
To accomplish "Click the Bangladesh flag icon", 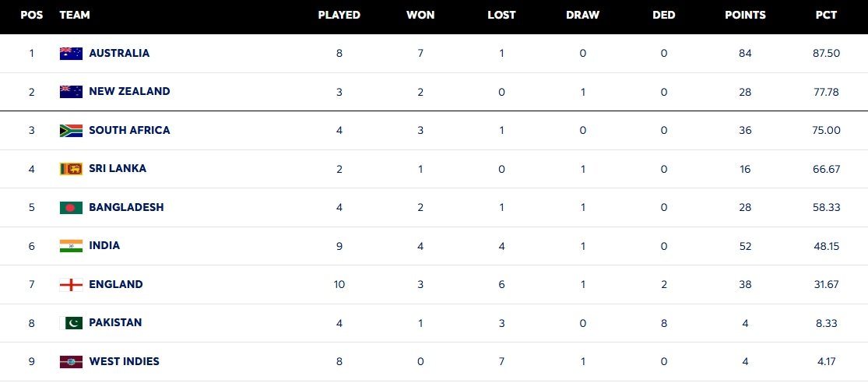I will point(71,208).
